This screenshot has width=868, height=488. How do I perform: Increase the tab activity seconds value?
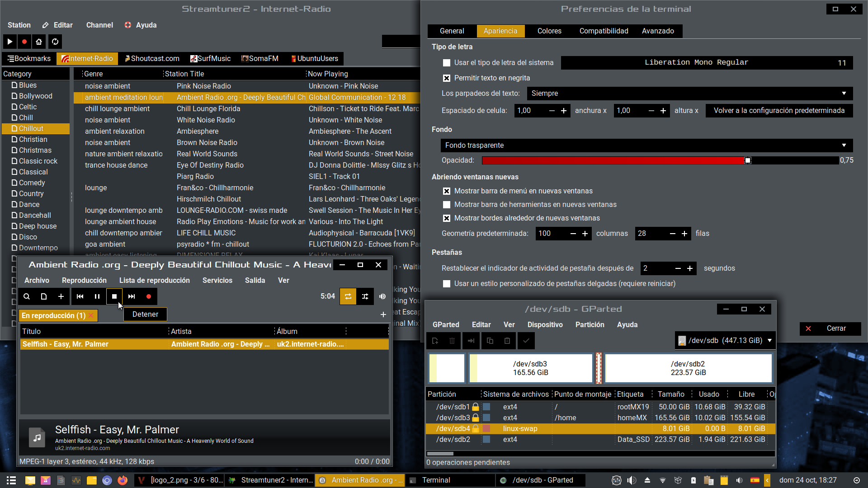coord(690,268)
